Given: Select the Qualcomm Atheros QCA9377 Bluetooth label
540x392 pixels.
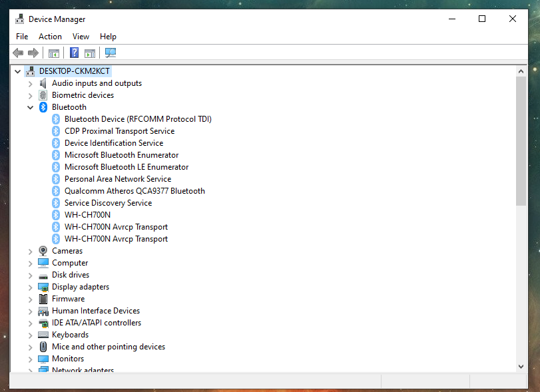Looking at the screenshot, I should pyautogui.click(x=135, y=191).
